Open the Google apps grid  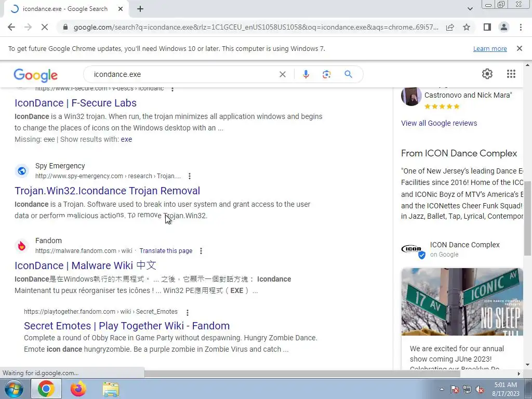click(511, 74)
